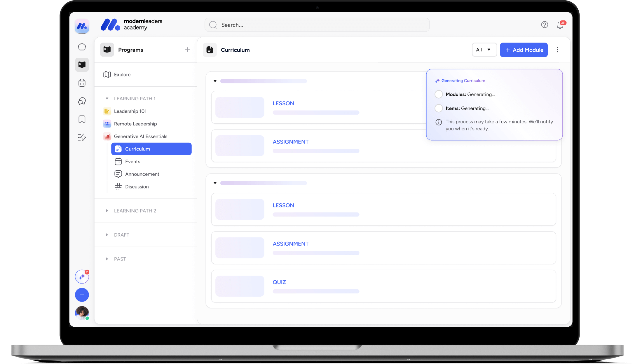Screen dimensions: 635x364
Task: Open the AI assistant sparkles icon
Action: click(x=82, y=276)
